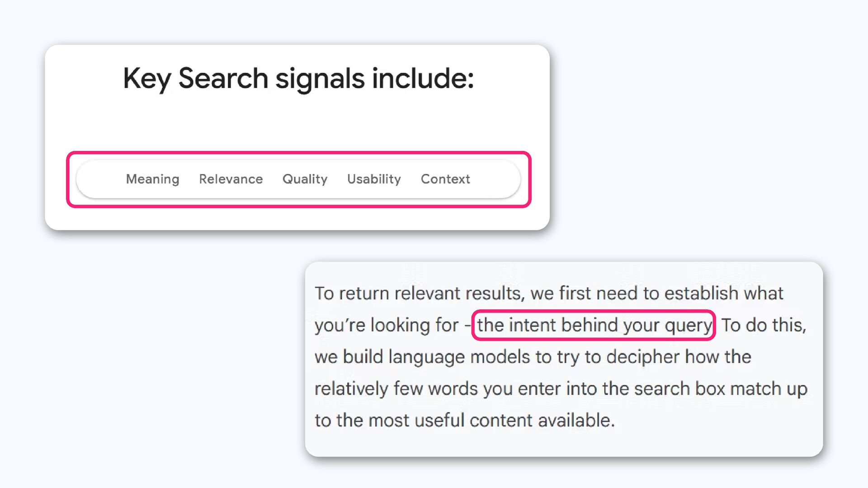Click the sentence start "To do this,"

764,325
